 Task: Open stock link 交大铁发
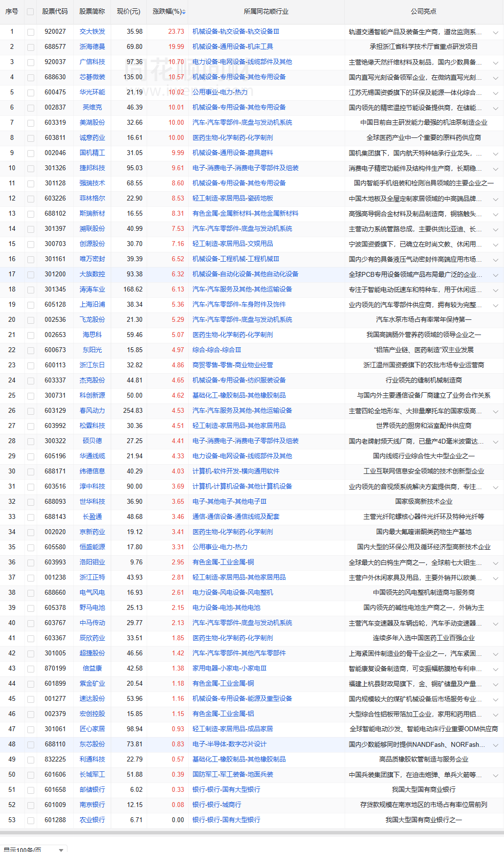pyautogui.click(x=92, y=31)
